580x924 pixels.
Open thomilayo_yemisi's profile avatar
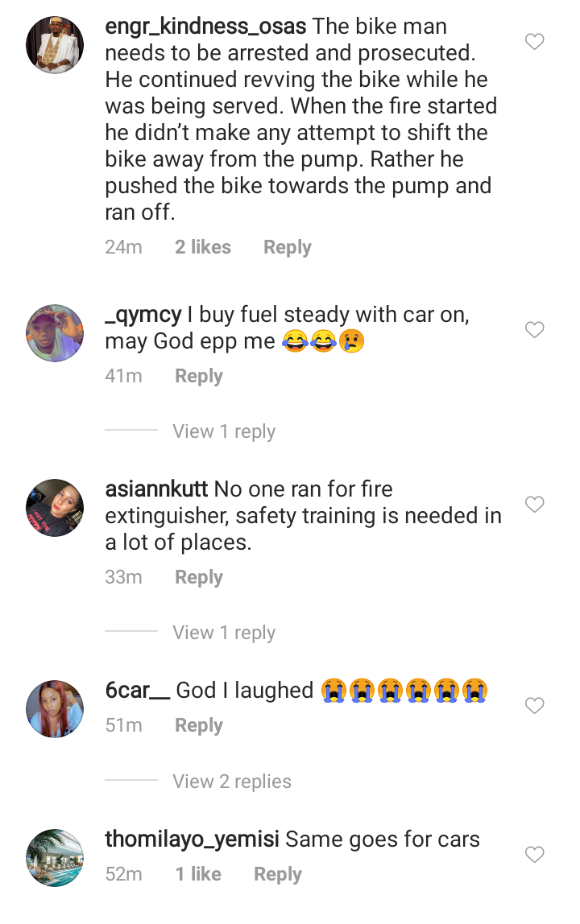pyautogui.click(x=55, y=857)
